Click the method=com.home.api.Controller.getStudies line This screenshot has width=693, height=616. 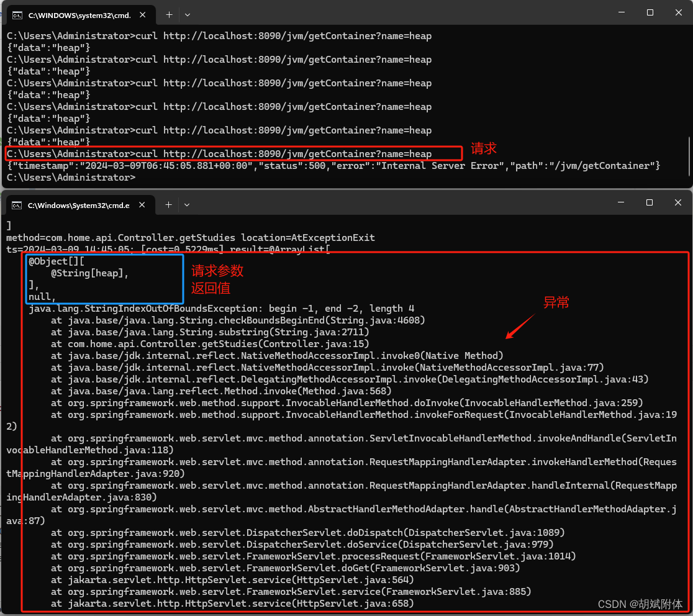click(191, 238)
